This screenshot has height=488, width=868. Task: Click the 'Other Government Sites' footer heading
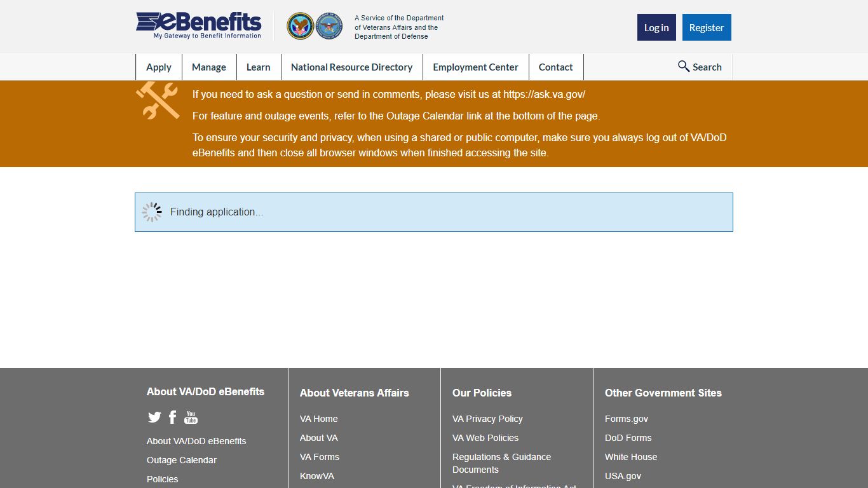[663, 393]
